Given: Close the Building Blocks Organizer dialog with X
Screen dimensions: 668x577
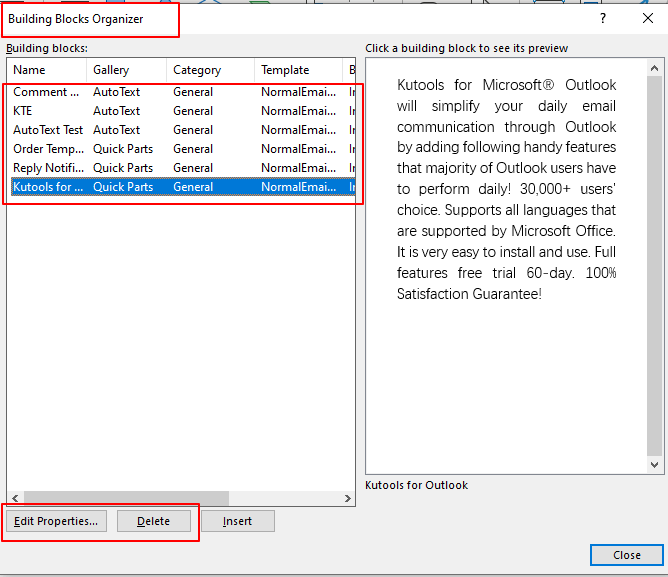Looking at the screenshot, I should pos(648,18).
